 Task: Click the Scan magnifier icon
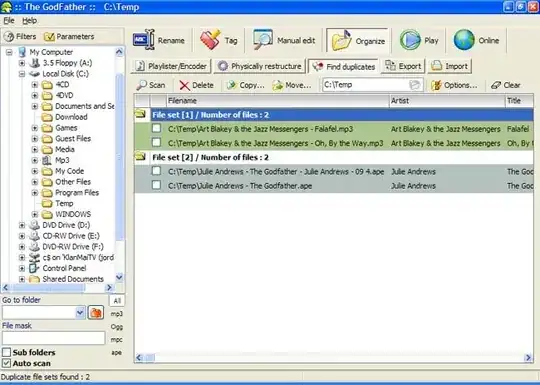click(x=142, y=85)
